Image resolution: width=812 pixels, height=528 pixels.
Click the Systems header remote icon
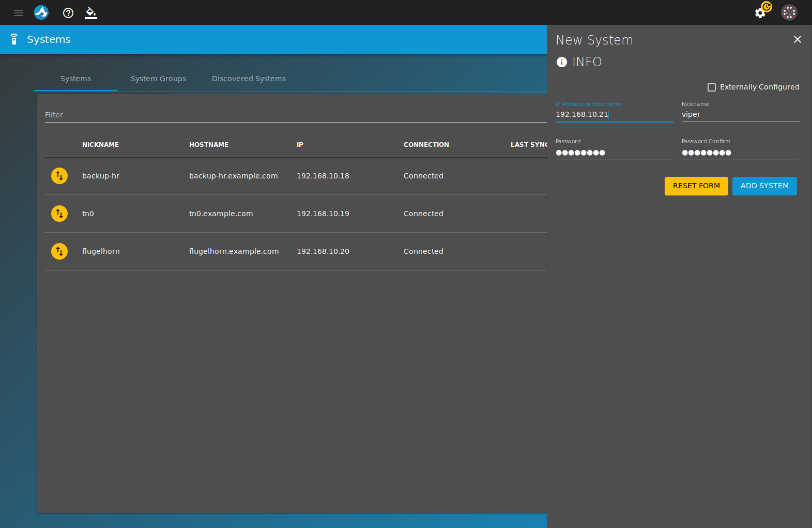click(x=14, y=39)
